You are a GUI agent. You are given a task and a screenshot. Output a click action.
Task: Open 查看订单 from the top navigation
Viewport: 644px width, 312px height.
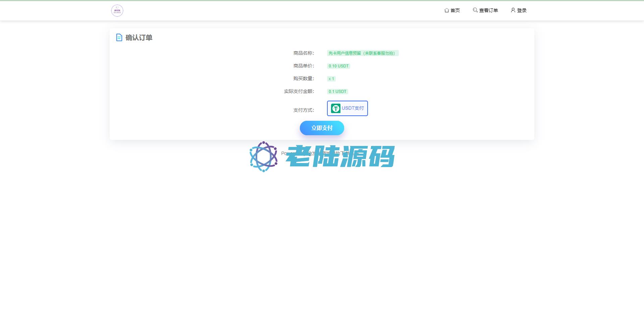pos(488,10)
